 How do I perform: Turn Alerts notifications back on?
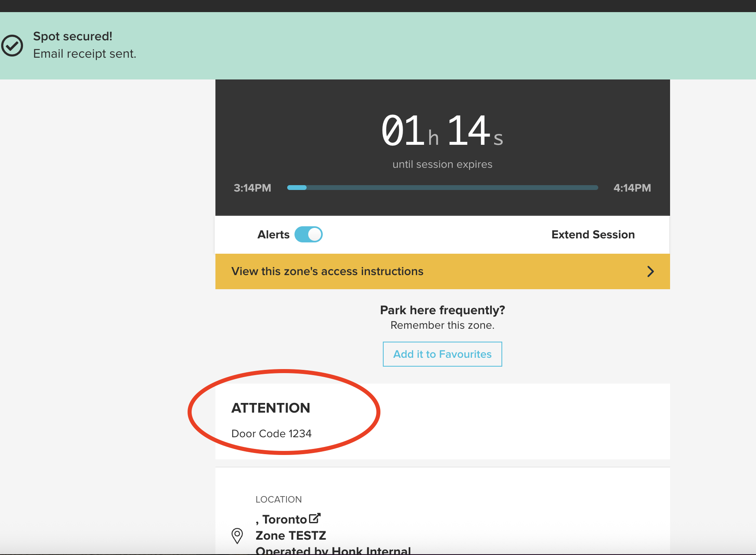coord(309,234)
